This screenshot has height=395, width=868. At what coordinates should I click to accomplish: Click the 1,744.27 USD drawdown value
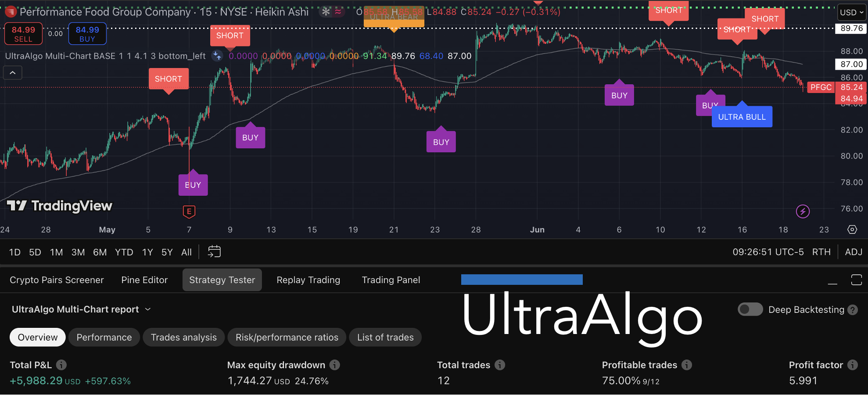(x=259, y=381)
